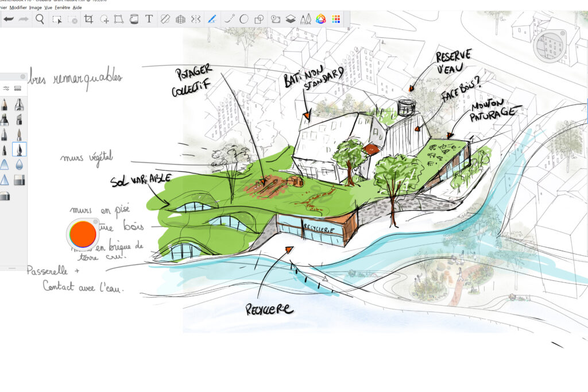Select the Zoom magnifier tool
Viewport: 588px width, 392px height.
tap(40, 19)
